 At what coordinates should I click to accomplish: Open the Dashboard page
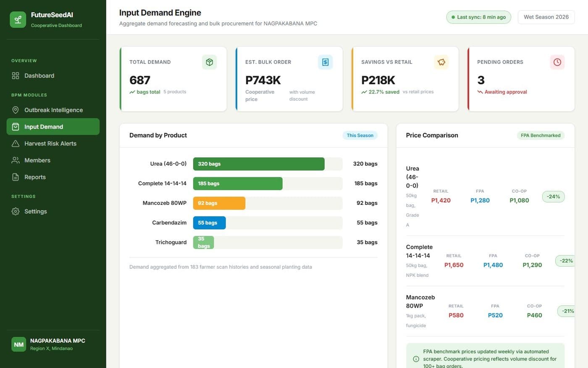(53, 76)
